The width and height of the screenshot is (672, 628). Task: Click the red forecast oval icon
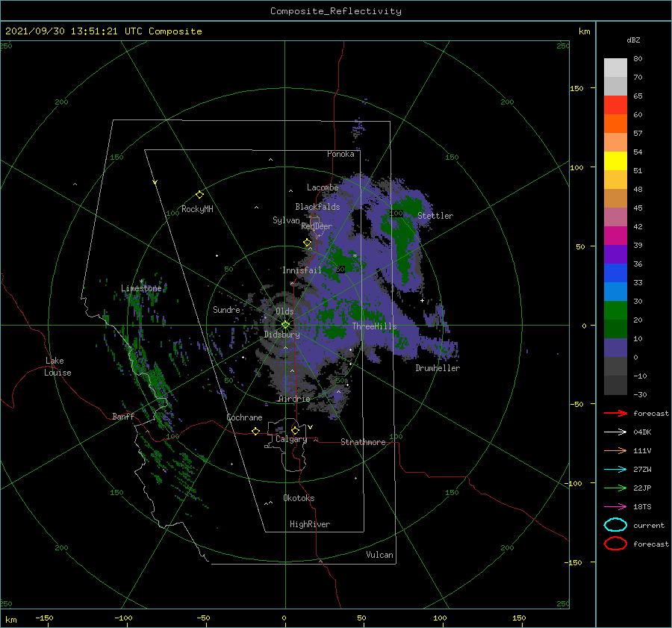pos(615,544)
